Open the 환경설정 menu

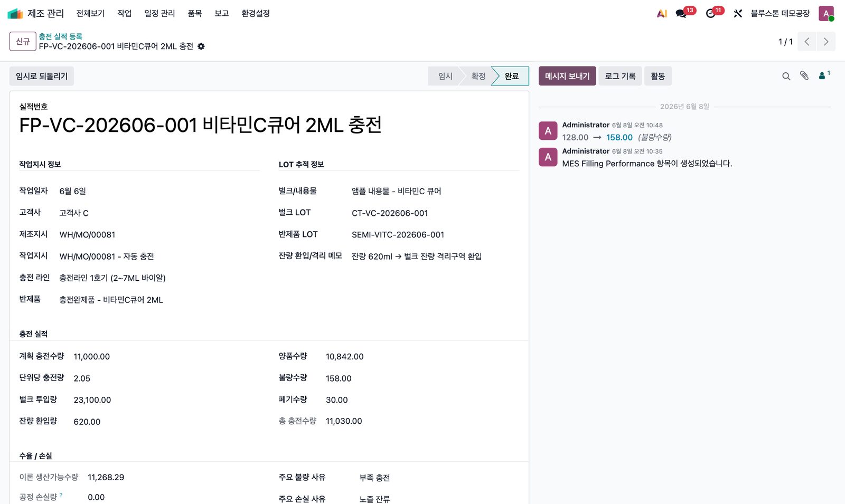[256, 13]
